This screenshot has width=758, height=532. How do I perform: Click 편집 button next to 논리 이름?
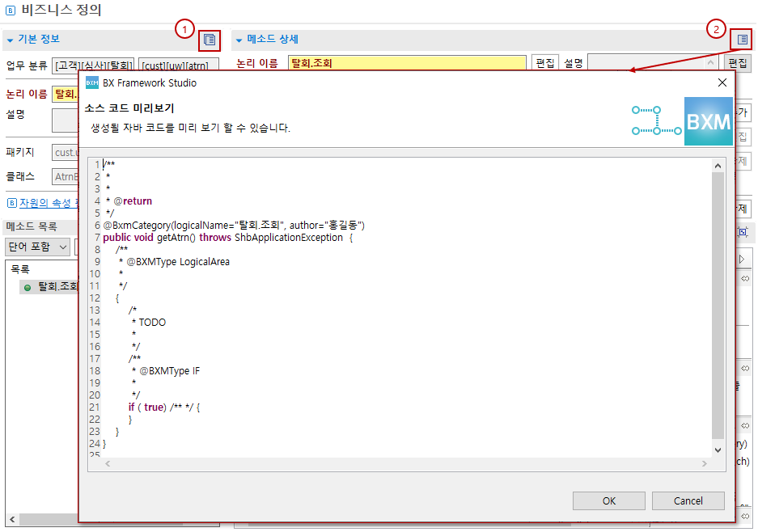[544, 63]
